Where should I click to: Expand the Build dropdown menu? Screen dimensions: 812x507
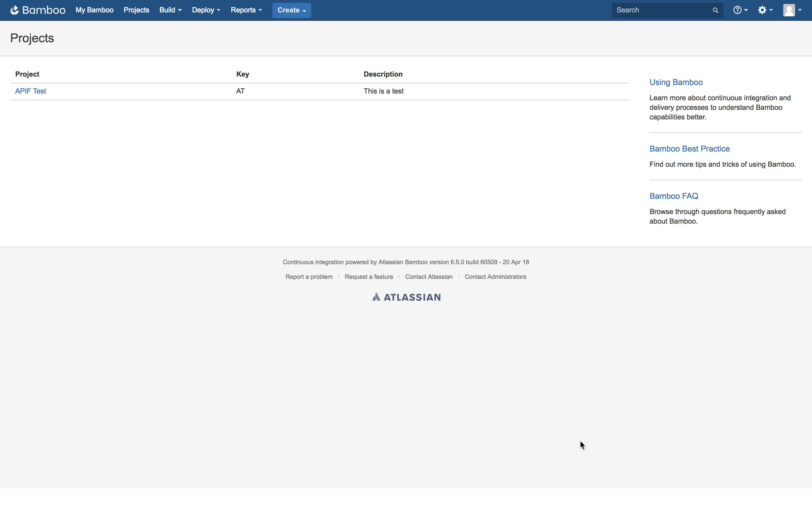click(x=171, y=10)
